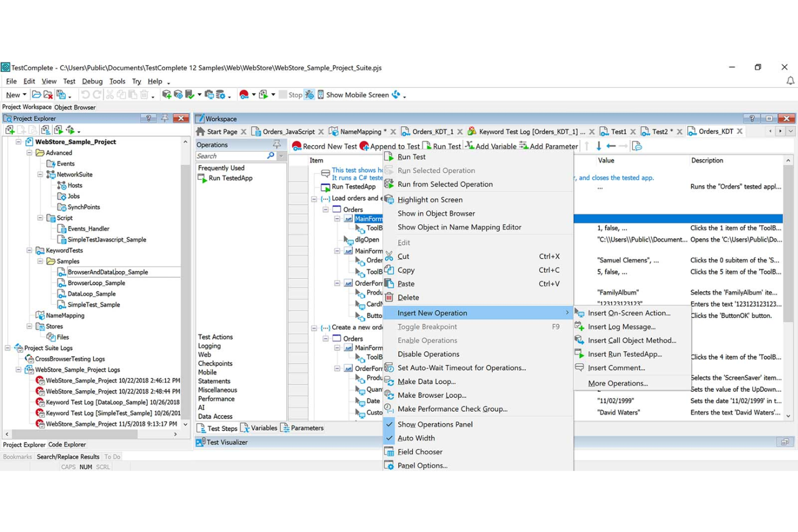Click the Delete trash icon in context menu
The height and width of the screenshot is (532, 798).
pyautogui.click(x=389, y=297)
